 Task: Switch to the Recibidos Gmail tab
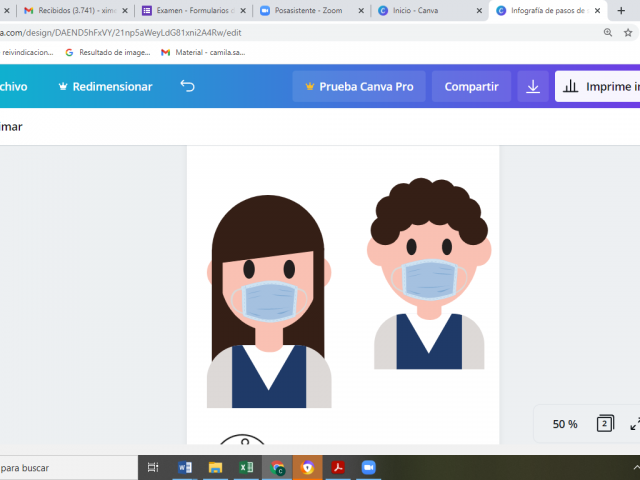(x=70, y=10)
